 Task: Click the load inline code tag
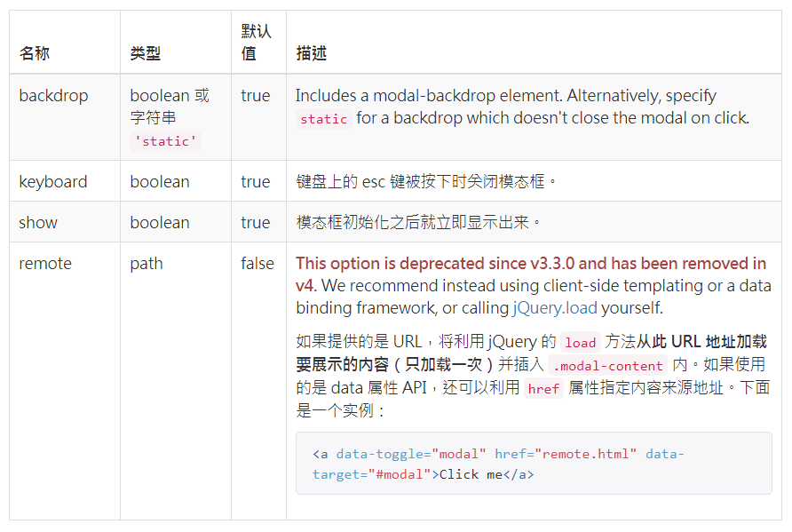point(580,343)
